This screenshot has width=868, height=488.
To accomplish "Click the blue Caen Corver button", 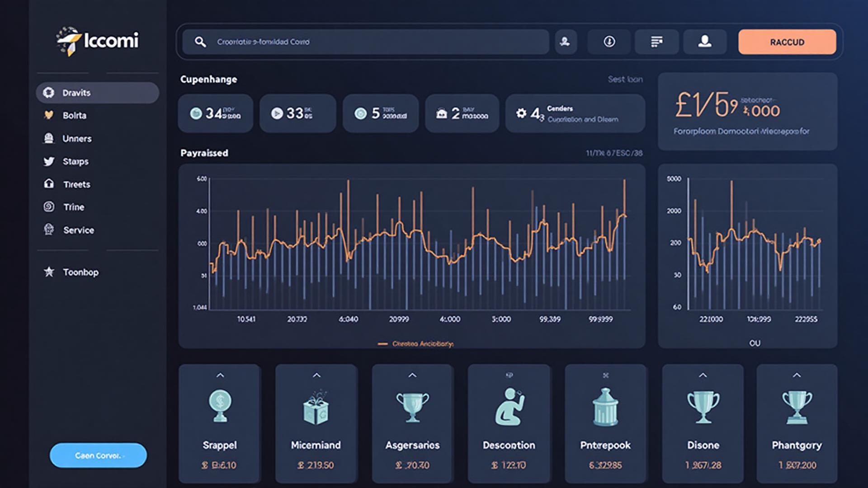I will tap(98, 455).
